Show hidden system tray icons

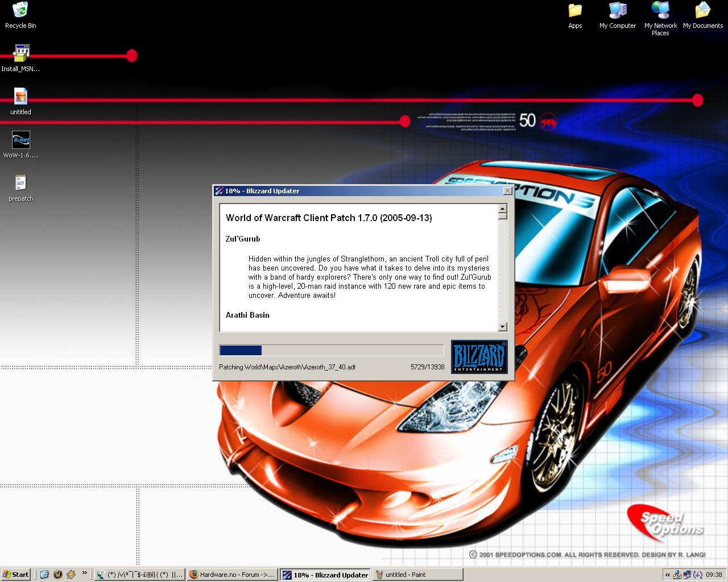pyautogui.click(x=668, y=575)
